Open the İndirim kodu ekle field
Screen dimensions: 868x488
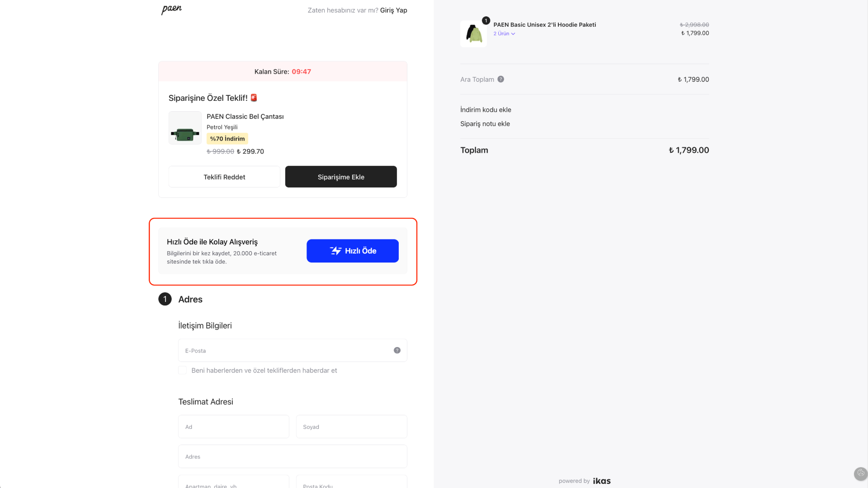coord(486,109)
